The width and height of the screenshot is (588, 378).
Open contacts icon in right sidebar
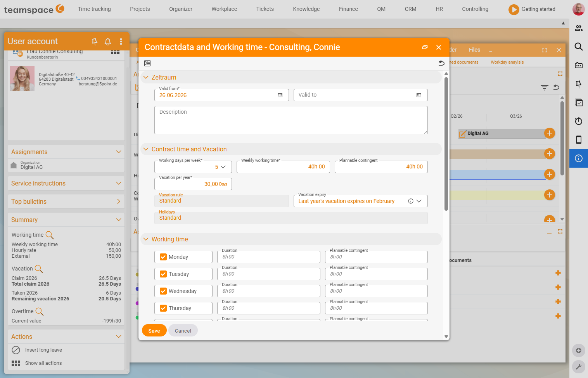[x=579, y=28]
